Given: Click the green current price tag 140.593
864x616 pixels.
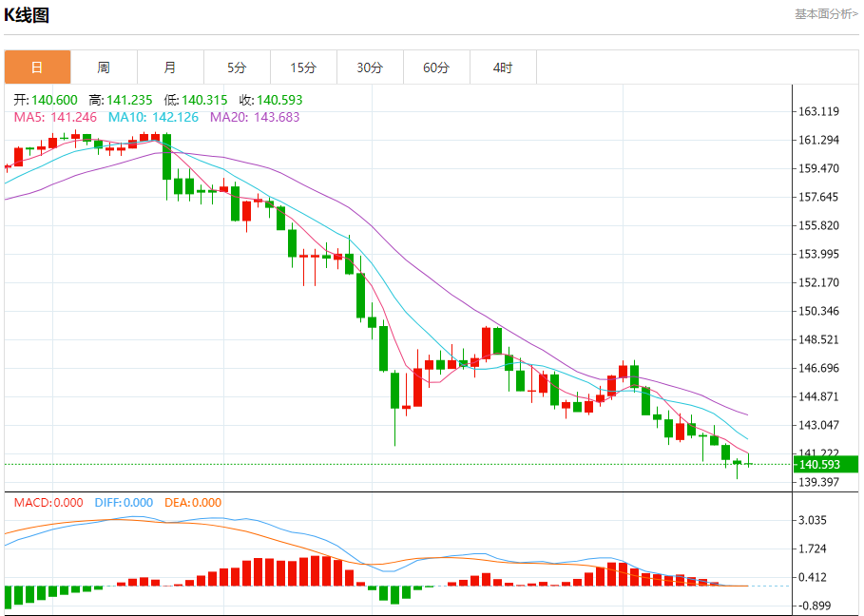Looking at the screenshot, I should click(x=826, y=465).
